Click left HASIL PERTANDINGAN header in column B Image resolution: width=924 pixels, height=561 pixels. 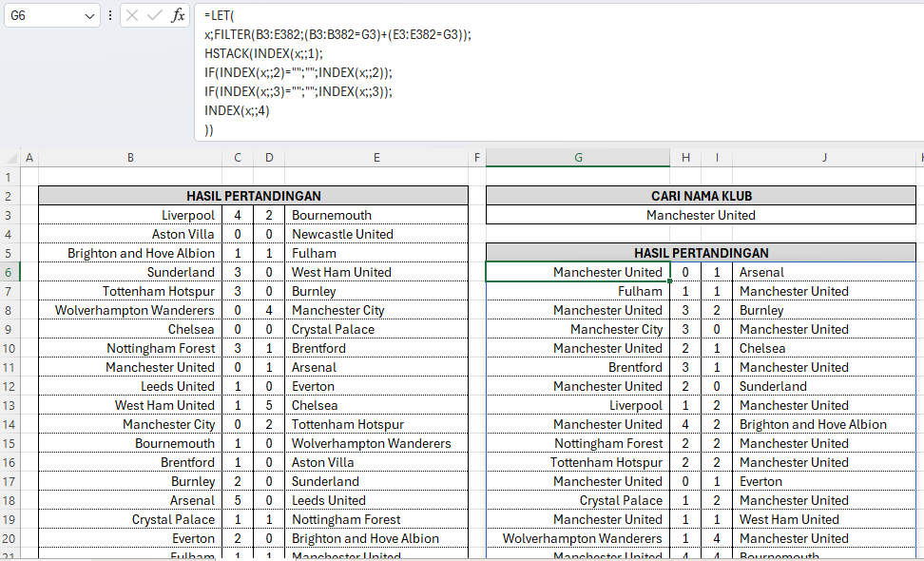[254, 196]
